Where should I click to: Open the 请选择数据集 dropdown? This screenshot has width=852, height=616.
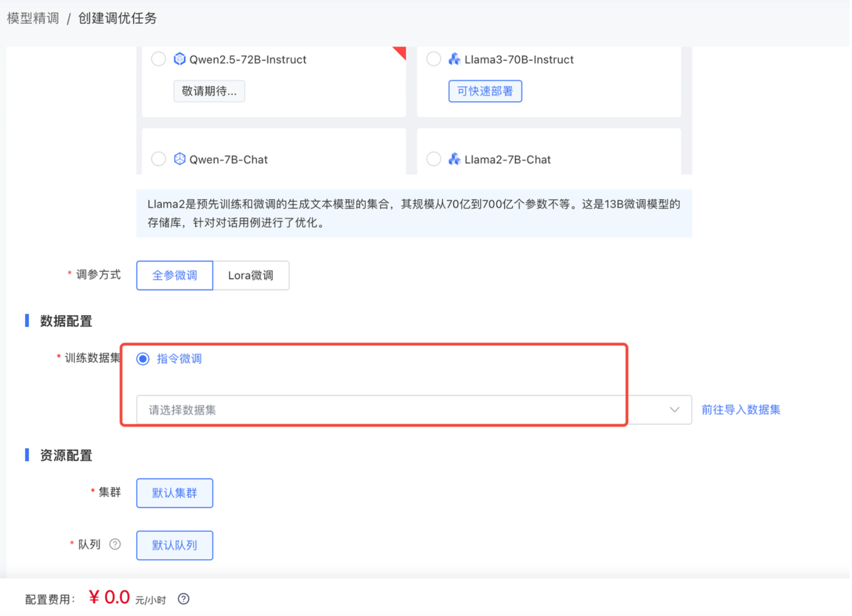(x=414, y=410)
